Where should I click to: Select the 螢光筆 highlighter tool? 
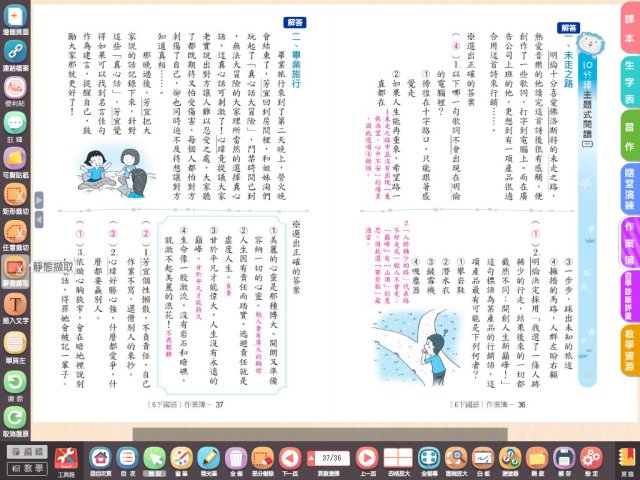(208, 459)
